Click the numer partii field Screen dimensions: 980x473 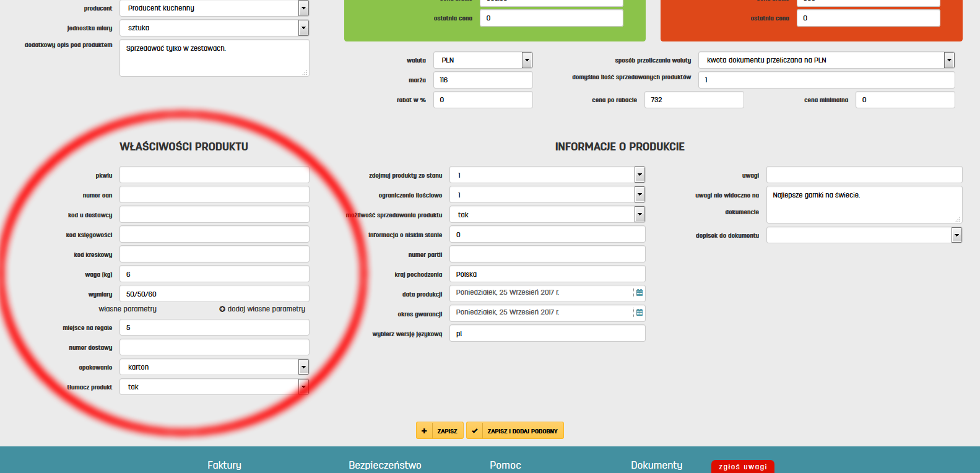point(547,254)
